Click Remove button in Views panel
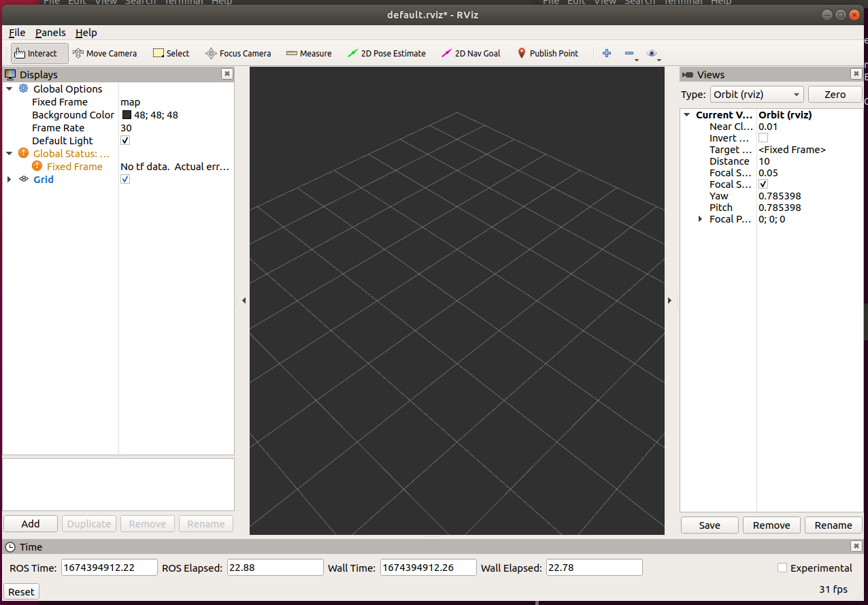 771,525
